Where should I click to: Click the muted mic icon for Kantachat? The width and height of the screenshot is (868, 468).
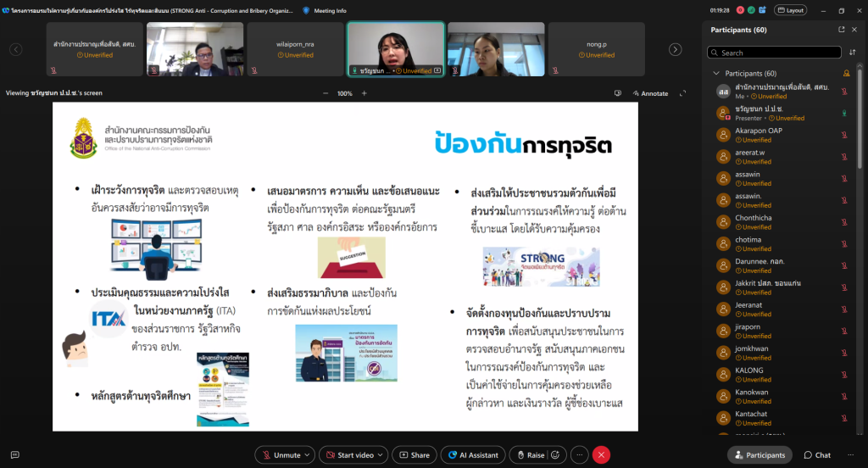pos(844,418)
